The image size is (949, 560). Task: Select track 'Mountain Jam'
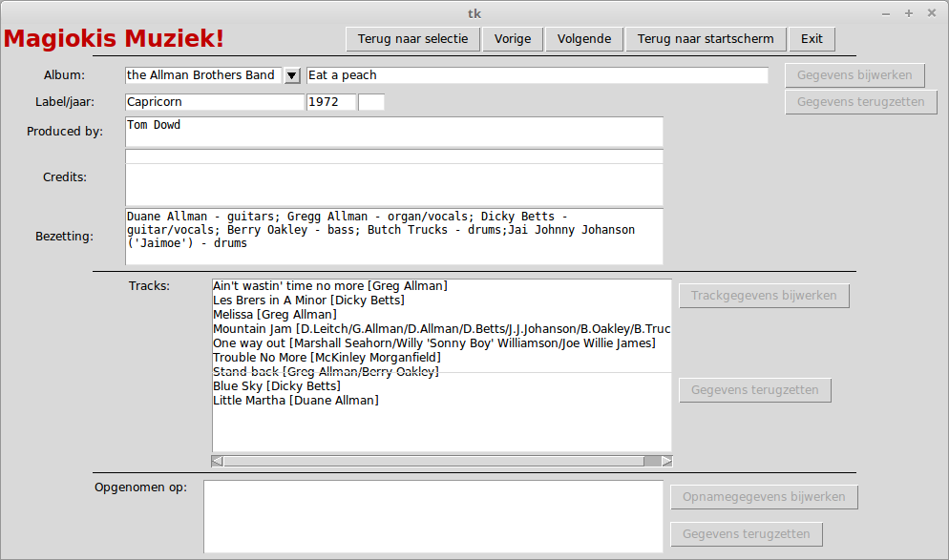click(442, 329)
